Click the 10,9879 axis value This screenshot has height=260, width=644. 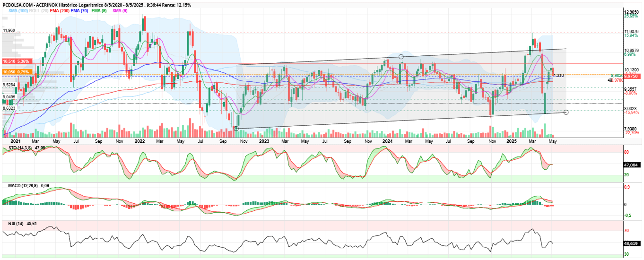click(x=632, y=51)
